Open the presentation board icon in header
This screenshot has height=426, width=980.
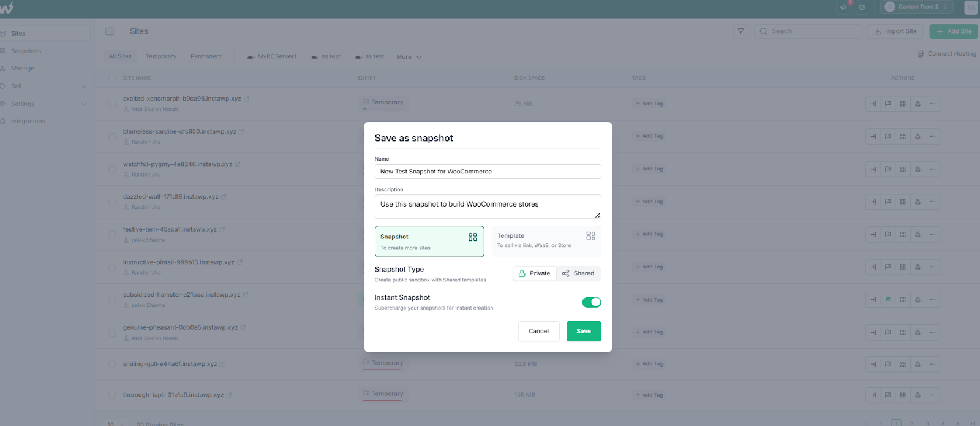[862, 7]
